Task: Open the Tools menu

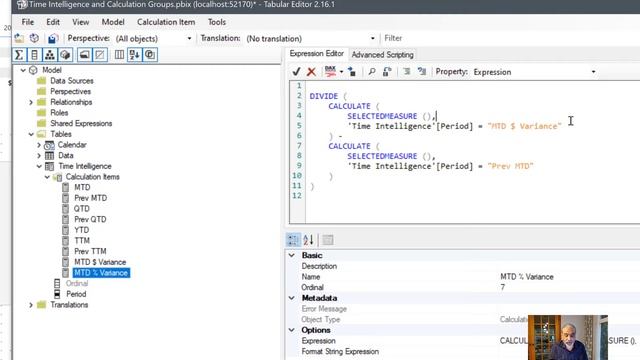Action: pyautogui.click(x=217, y=22)
